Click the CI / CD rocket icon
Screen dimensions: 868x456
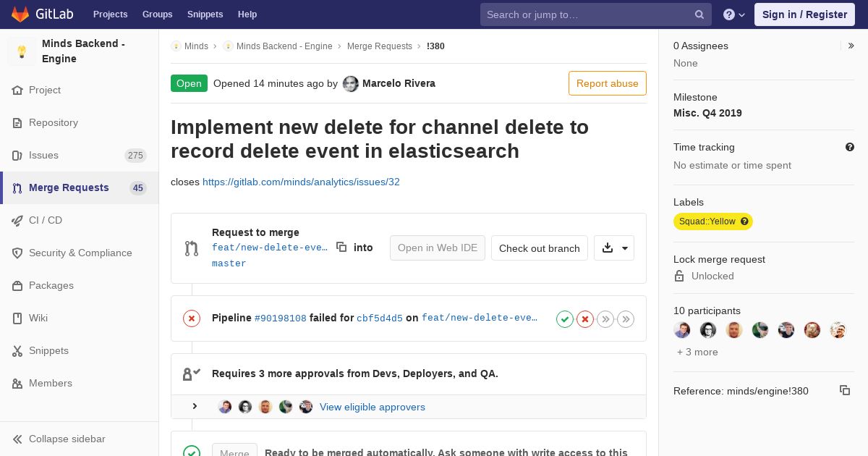click(17, 220)
